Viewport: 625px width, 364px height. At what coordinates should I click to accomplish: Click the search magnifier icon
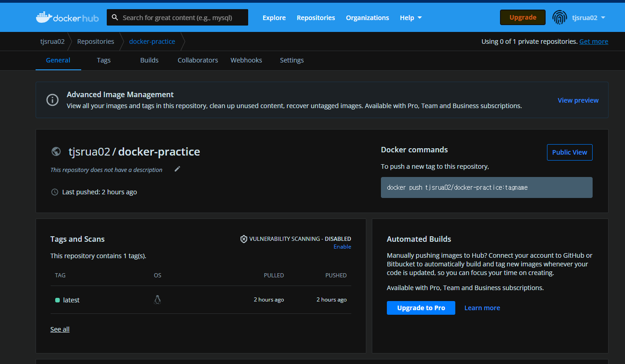(115, 18)
